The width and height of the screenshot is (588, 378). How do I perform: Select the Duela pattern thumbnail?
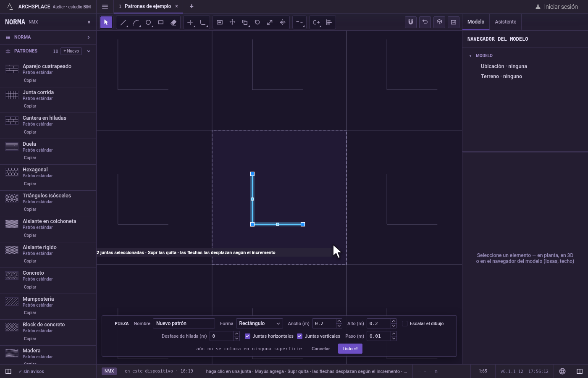point(12,147)
